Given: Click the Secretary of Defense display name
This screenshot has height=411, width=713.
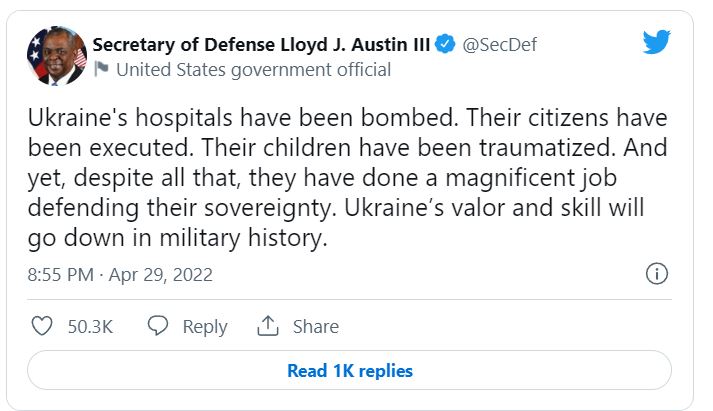Looking at the screenshot, I should coord(263,45).
